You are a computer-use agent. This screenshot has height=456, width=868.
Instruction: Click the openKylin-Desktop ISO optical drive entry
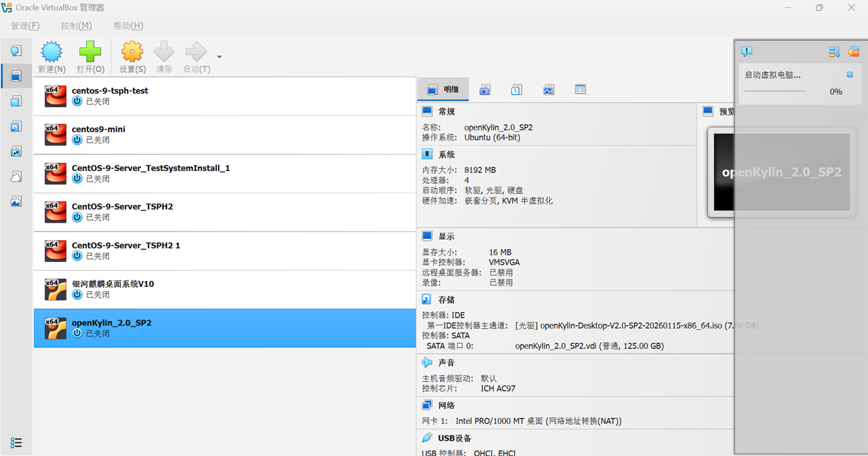(637, 326)
